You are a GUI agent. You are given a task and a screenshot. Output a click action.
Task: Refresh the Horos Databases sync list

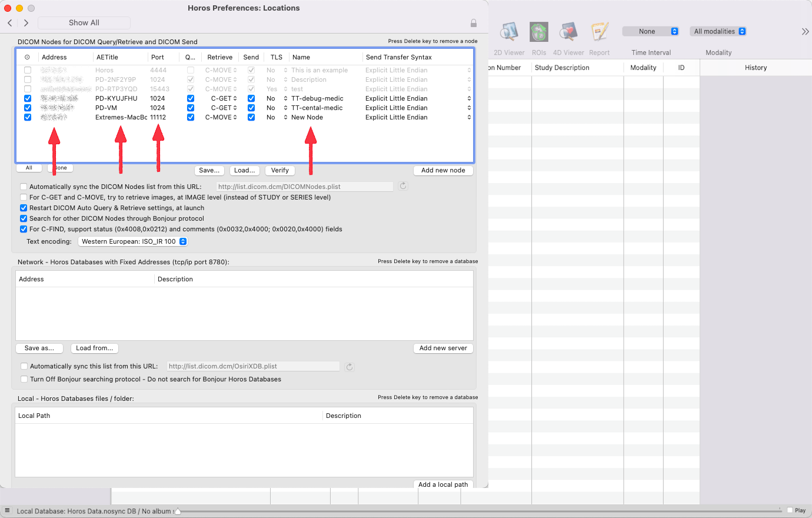350,366
